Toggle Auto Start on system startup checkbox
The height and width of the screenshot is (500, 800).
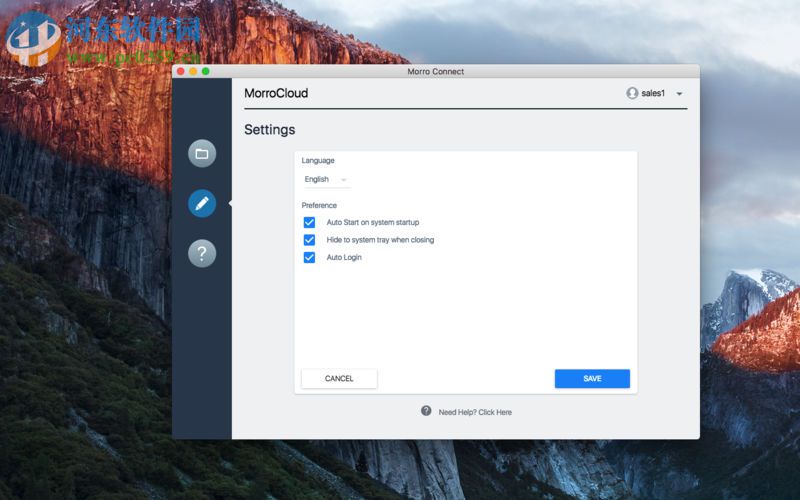[309, 222]
